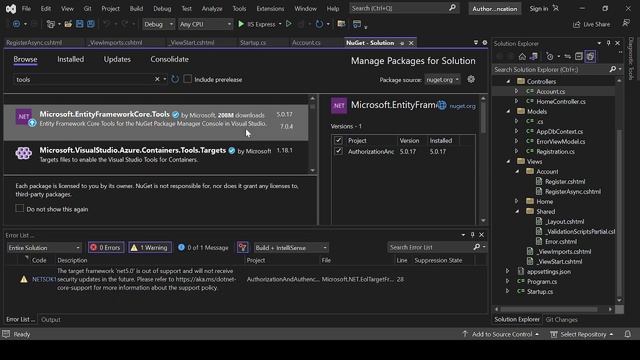Toggle Include prerelease checkbox
This screenshot has width=640, height=360.
(187, 79)
